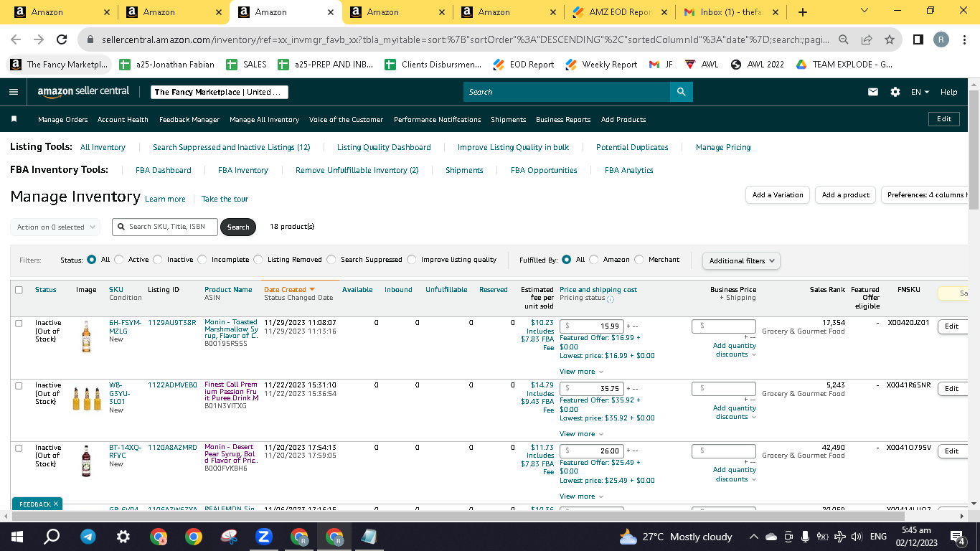Image resolution: width=980 pixels, height=551 pixels.
Task: Expand View more under the 35.75 price
Action: tap(581, 434)
